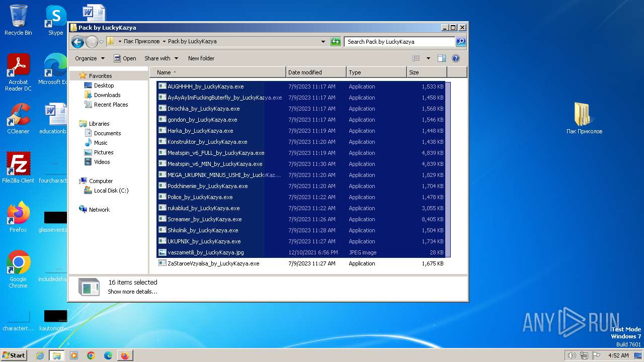
Task: Open Windows Media Player taskbar icon
Action: pyautogui.click(x=74, y=355)
